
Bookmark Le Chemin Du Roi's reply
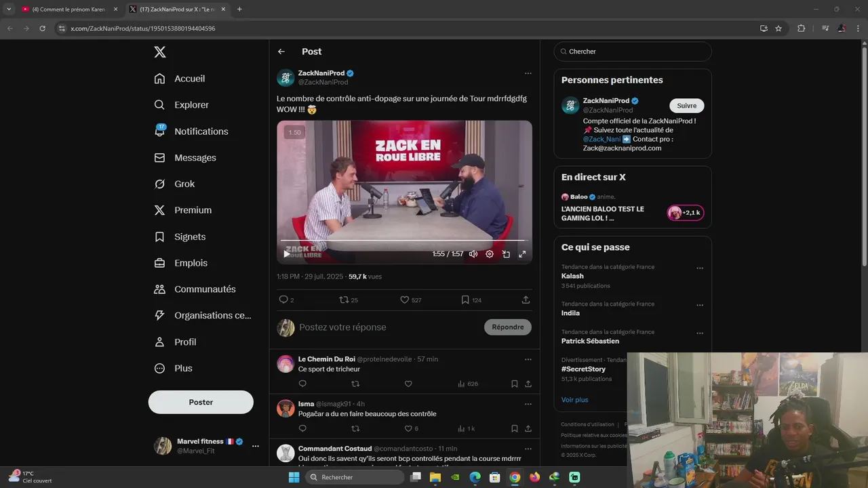click(x=514, y=384)
